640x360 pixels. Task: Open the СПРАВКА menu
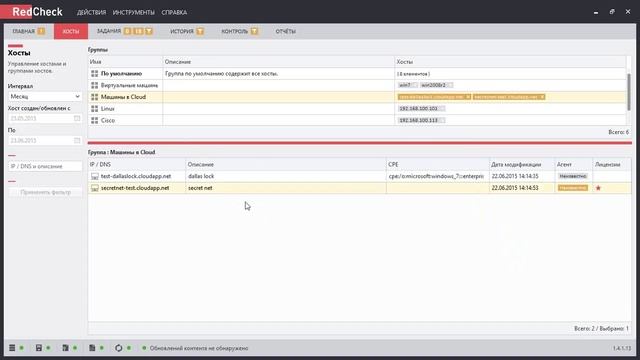[174, 13]
